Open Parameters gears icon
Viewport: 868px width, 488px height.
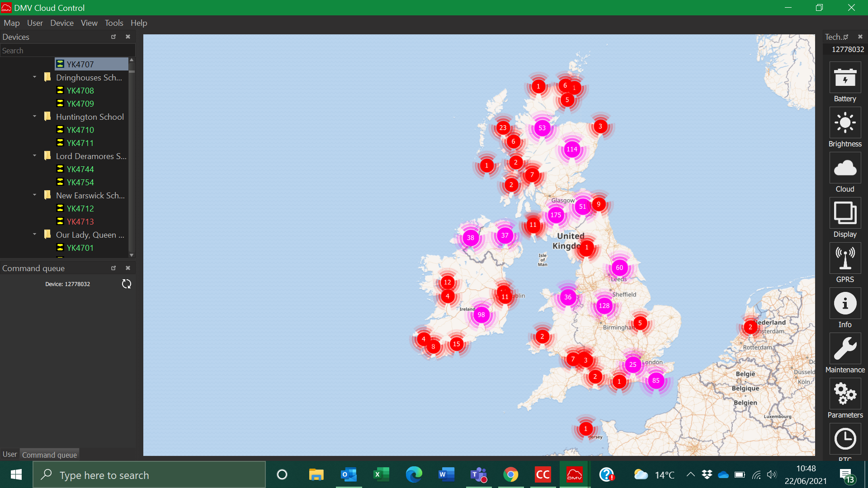(x=844, y=394)
